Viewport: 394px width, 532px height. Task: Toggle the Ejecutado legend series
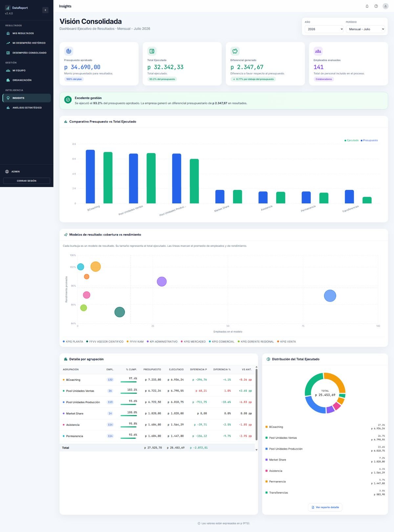[351, 140]
